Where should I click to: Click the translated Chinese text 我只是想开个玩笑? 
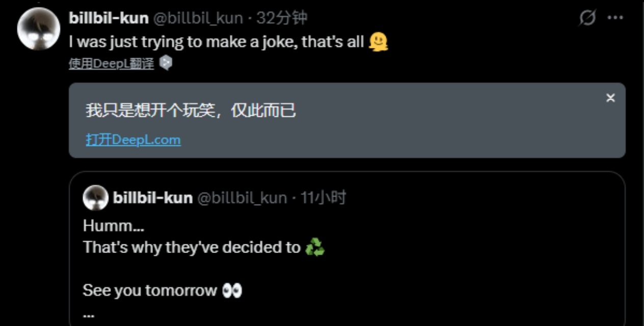[x=191, y=110]
